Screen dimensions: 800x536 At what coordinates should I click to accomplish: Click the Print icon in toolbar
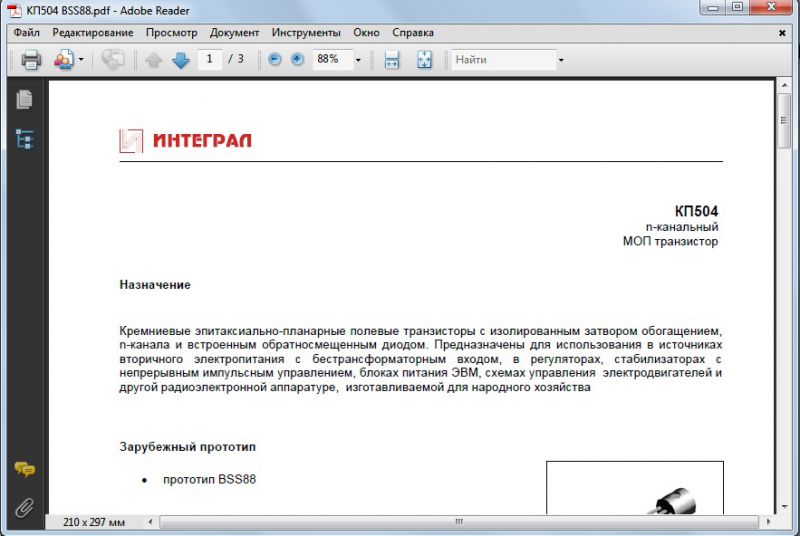[31, 60]
